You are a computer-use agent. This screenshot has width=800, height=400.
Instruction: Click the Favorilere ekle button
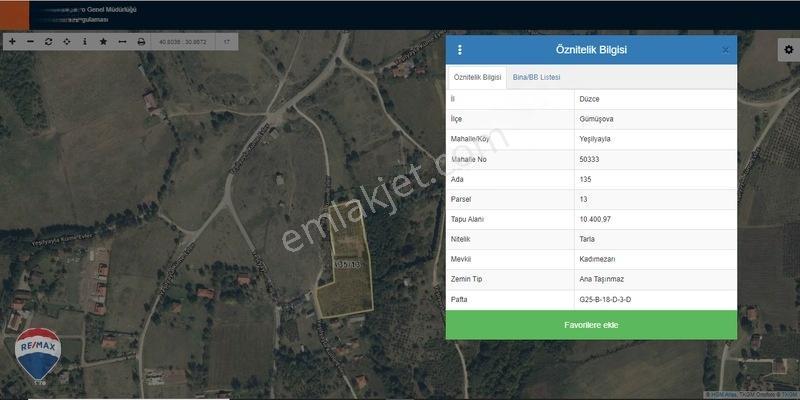tap(591, 325)
